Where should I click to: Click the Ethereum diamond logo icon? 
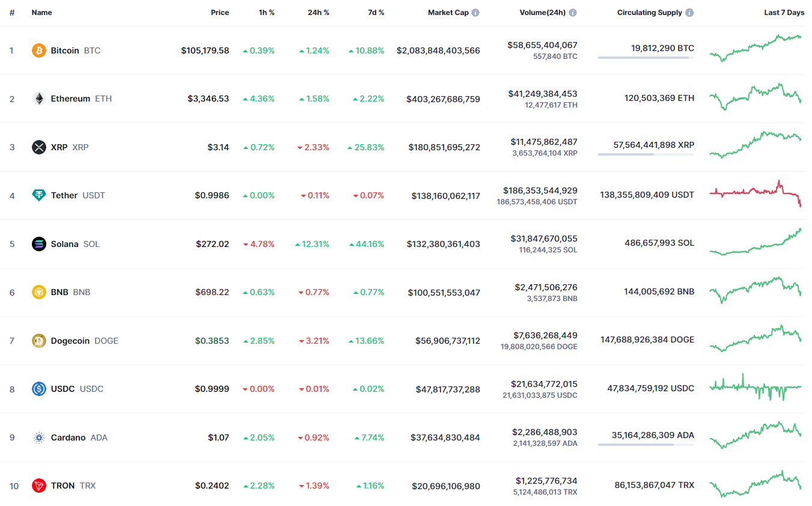pos(38,99)
